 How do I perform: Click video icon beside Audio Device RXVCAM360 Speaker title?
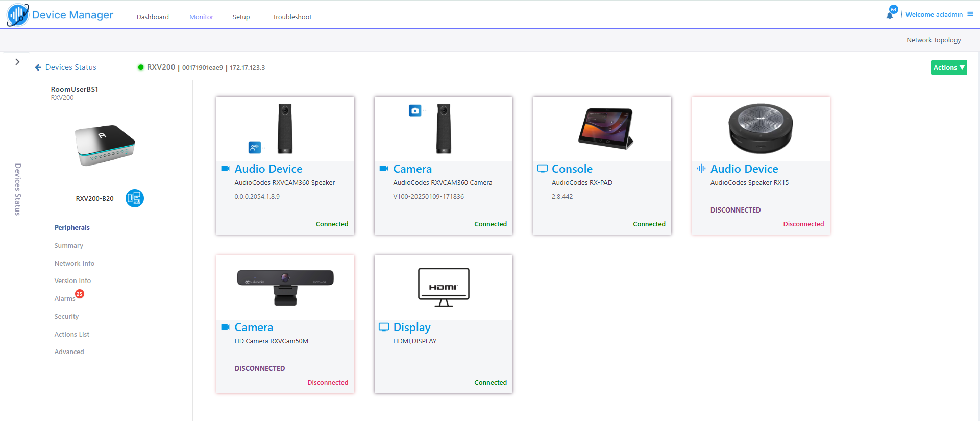[225, 168]
